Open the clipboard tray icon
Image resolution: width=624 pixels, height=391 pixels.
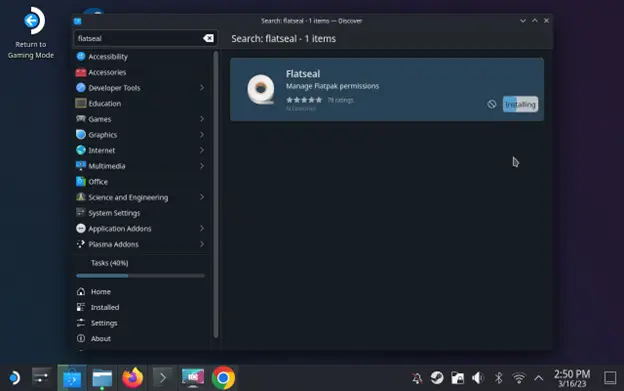[x=457, y=378]
